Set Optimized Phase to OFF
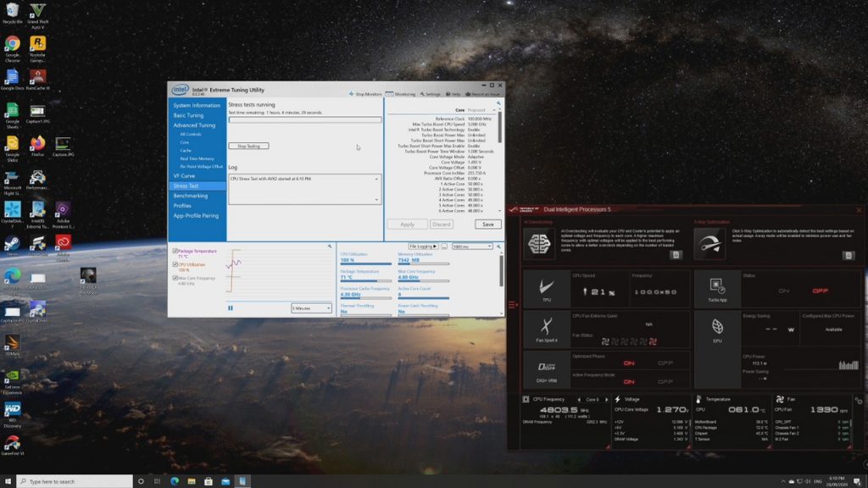The height and width of the screenshot is (488, 868). point(665,363)
